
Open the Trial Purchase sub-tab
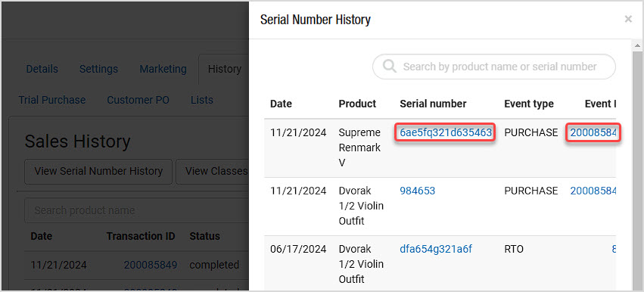click(x=52, y=100)
